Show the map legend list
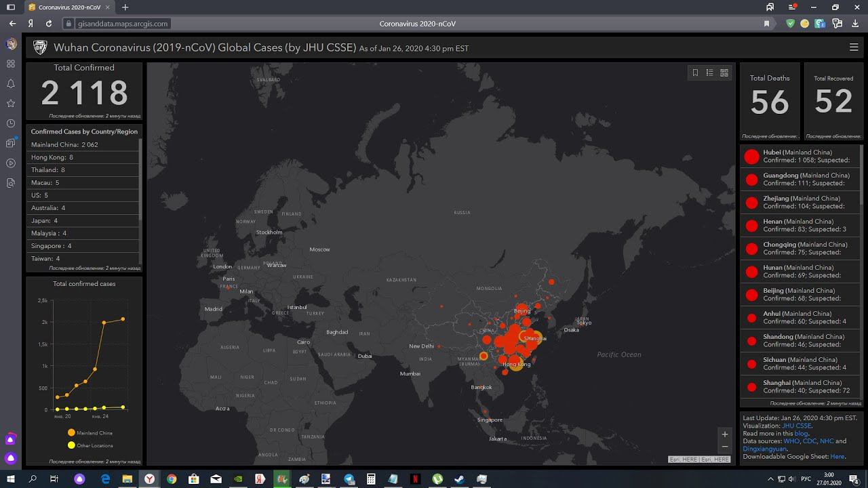The height and width of the screenshot is (488, 868). [709, 73]
